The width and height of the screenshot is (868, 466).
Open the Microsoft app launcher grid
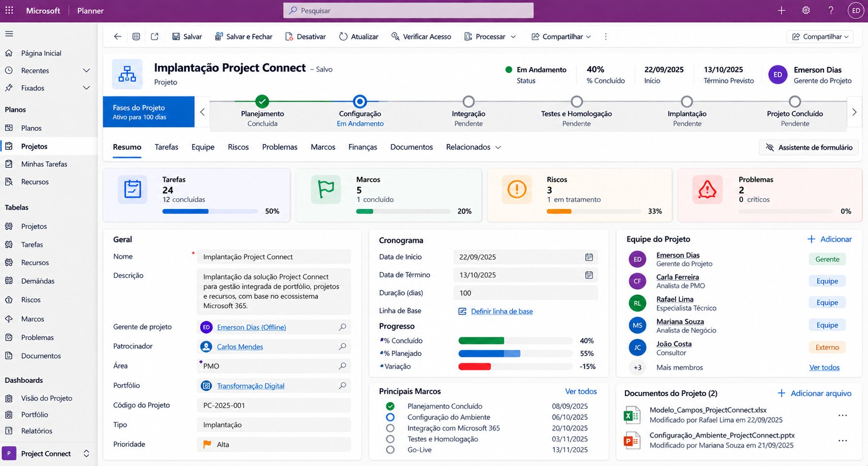pos(9,10)
